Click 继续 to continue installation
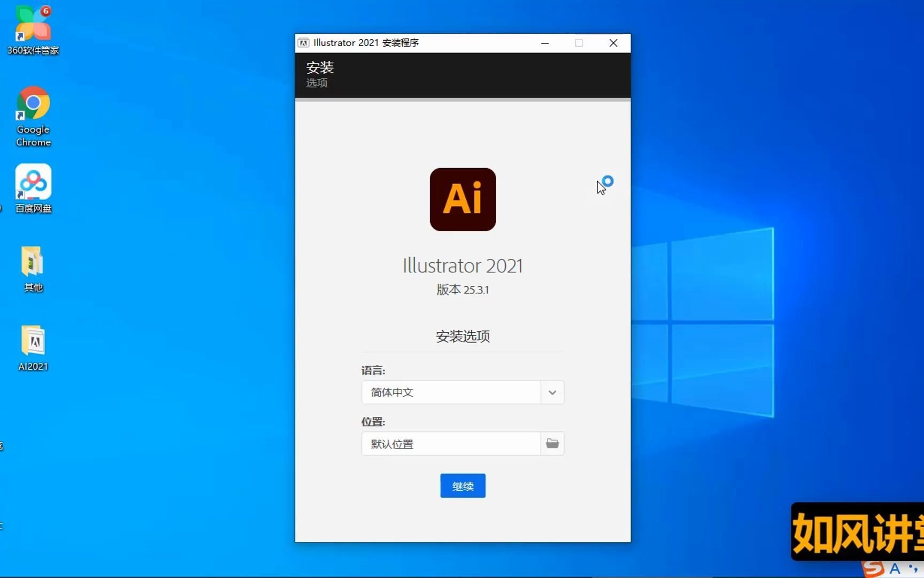Viewport: 924px width, 578px height. (463, 485)
